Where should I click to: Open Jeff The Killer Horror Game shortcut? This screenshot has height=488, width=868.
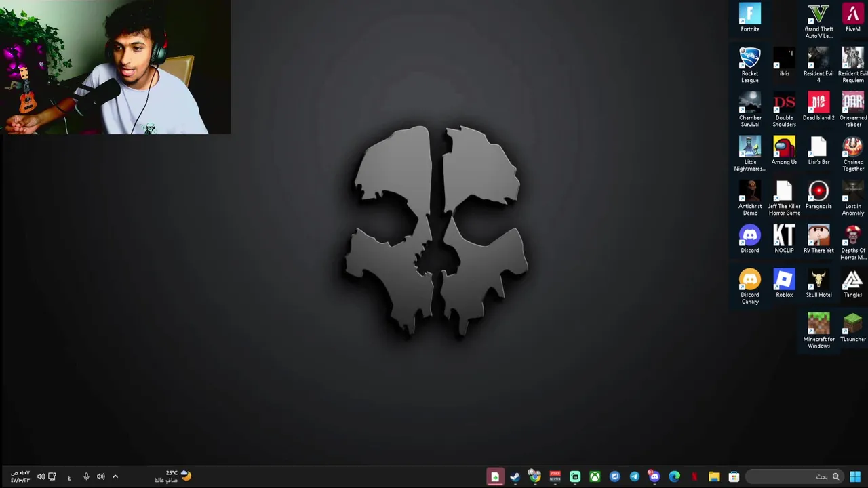(x=784, y=198)
